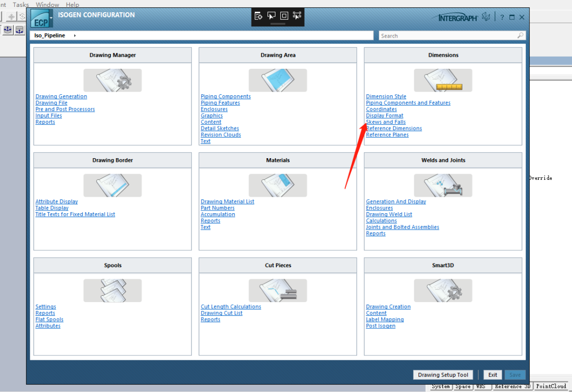Viewport: 572px width, 392px height.
Task: Open Display Format link
Action: [385, 115]
